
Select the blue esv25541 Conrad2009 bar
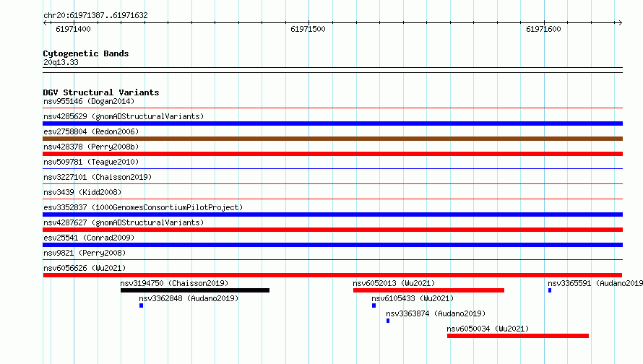tap(332, 245)
